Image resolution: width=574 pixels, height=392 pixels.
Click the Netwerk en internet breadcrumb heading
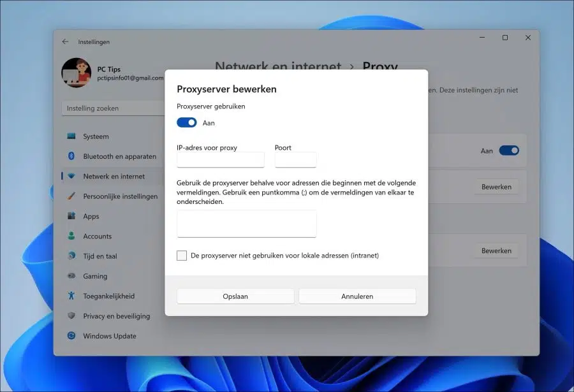pos(278,66)
